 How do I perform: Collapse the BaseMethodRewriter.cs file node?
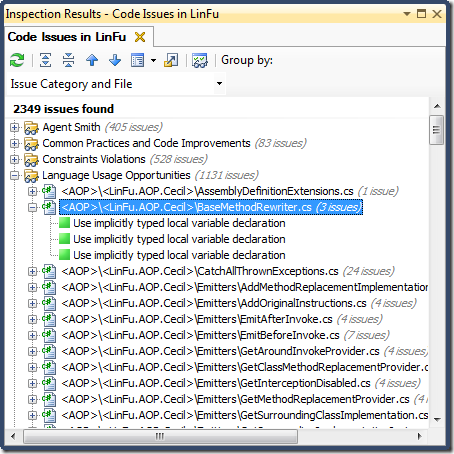32,207
